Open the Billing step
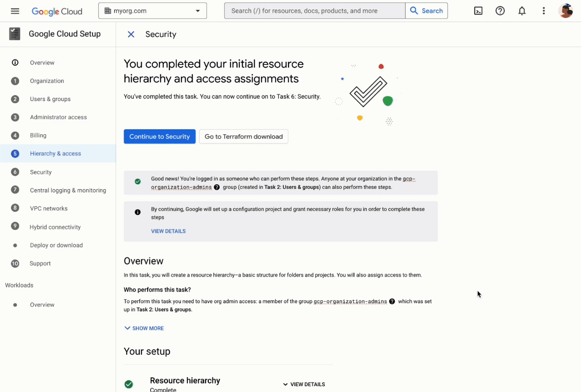Screen dimensions: 581x392 tap(38, 136)
